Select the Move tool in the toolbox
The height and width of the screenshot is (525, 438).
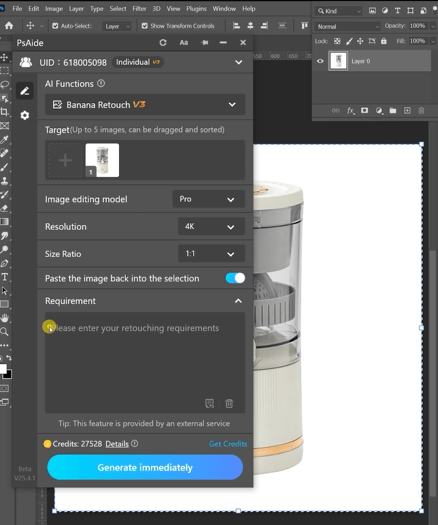pos(4,57)
